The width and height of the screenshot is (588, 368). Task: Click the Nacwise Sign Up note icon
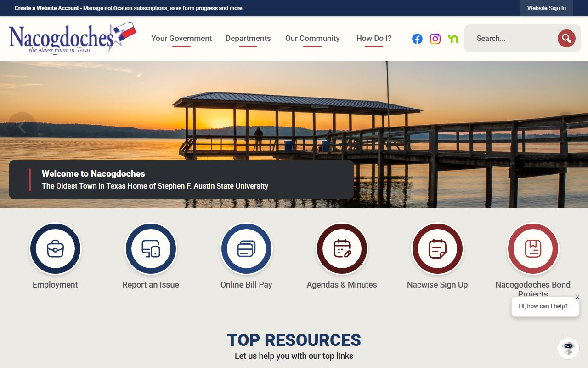pyautogui.click(x=437, y=249)
